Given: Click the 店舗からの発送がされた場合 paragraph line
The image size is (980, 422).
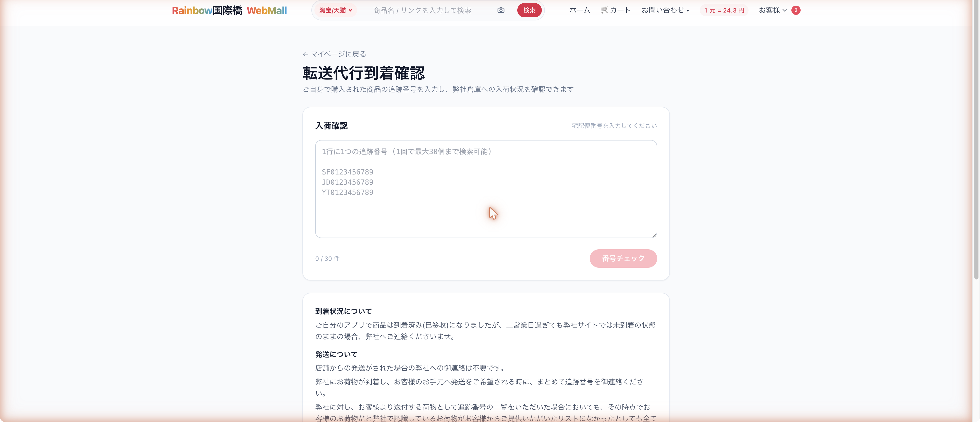Looking at the screenshot, I should 410,368.
